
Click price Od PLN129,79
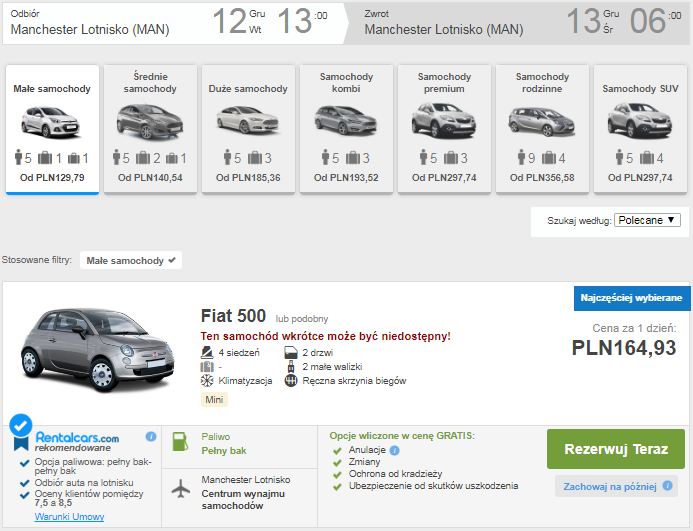coord(52,178)
